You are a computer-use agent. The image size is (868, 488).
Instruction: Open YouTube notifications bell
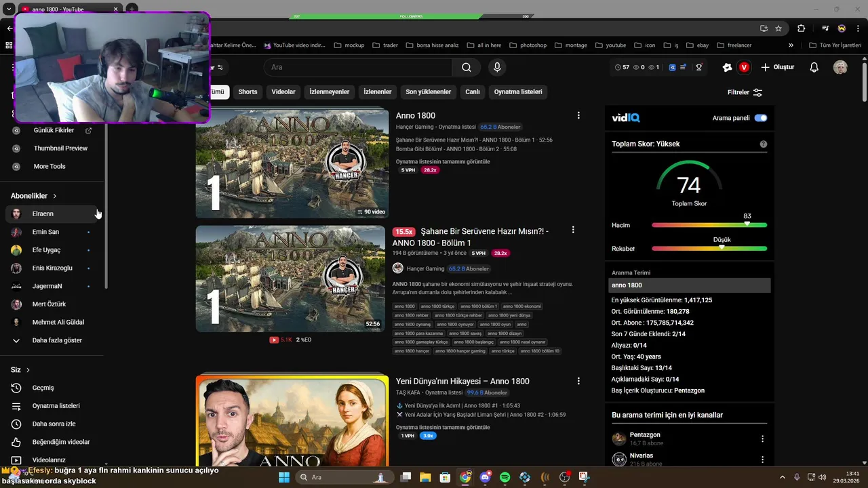point(814,67)
